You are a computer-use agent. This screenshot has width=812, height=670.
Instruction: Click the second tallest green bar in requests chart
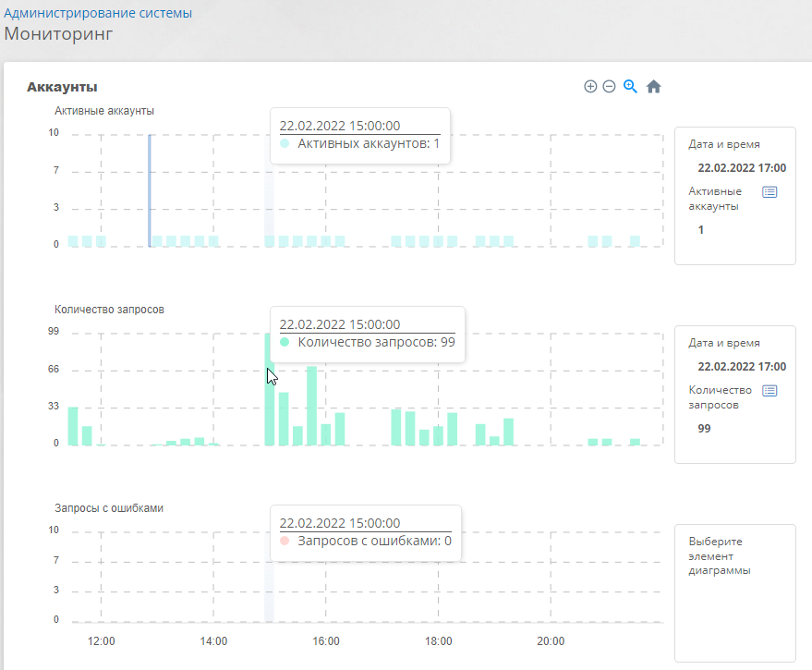click(311, 407)
